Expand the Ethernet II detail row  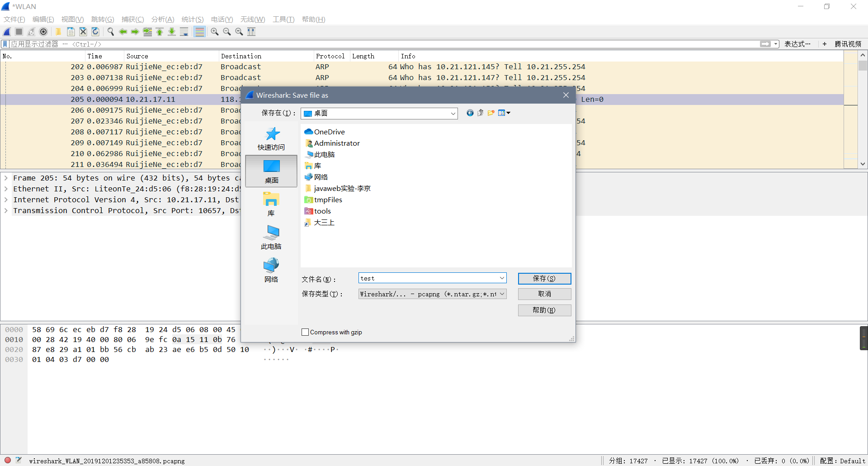[6, 189]
